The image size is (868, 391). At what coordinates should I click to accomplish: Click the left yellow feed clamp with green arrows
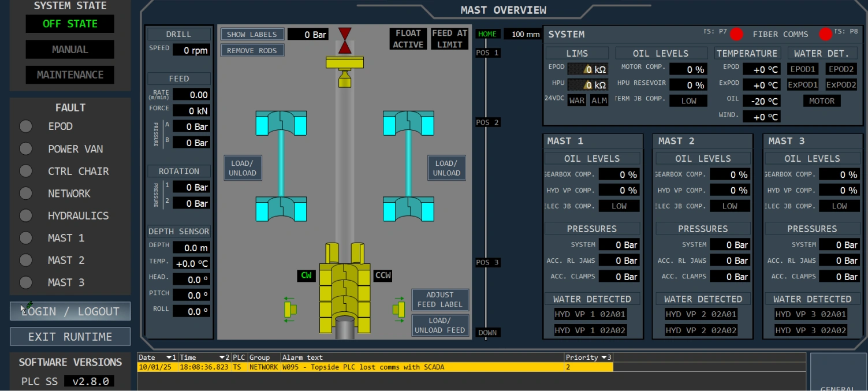point(290,309)
